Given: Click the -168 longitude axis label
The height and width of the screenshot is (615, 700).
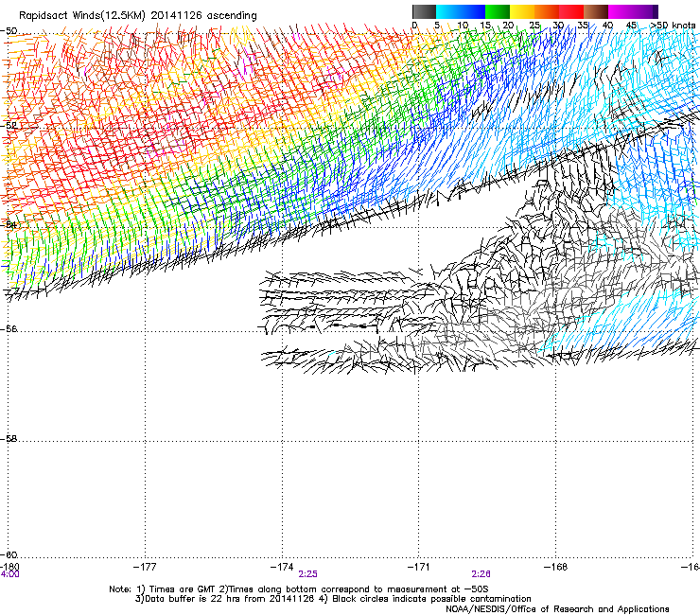Looking at the screenshot, I should (556, 567).
